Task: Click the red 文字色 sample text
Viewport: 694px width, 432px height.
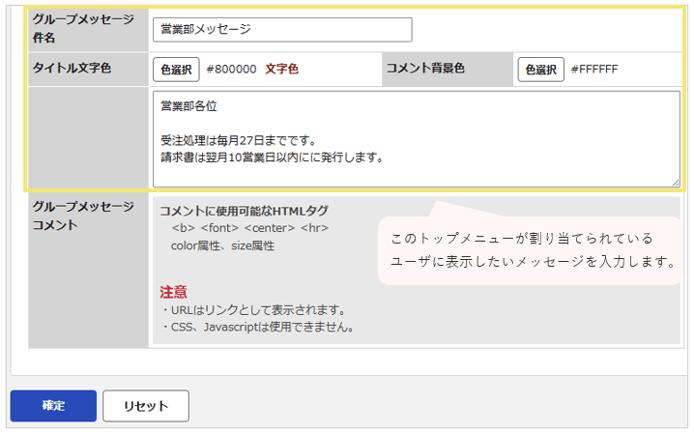Action: tap(282, 69)
